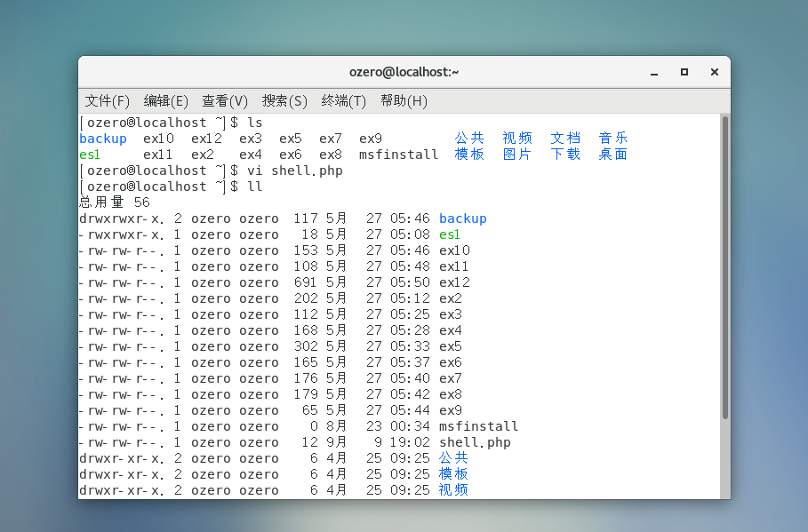Minimize the terminal window

(x=657, y=72)
